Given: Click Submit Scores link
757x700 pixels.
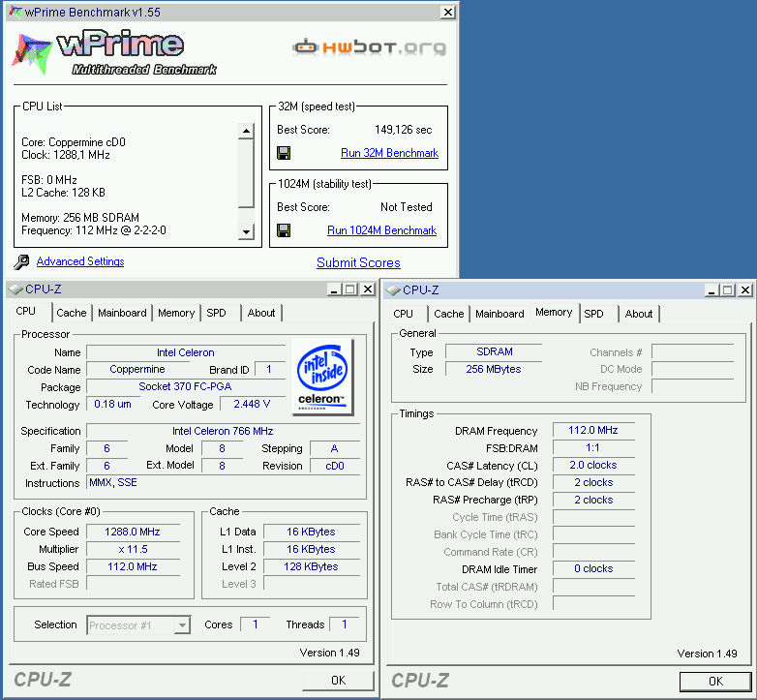Looking at the screenshot, I should click(358, 262).
